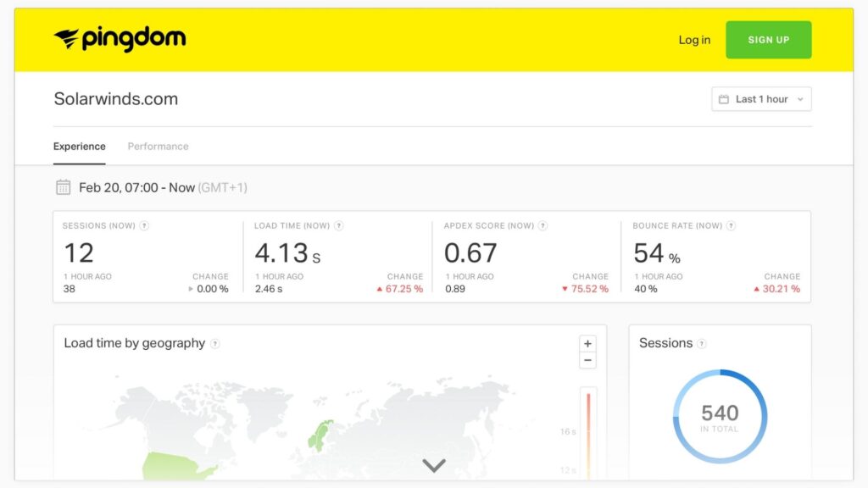
Task: Click the 2.46 s one hour ago value
Action: (x=269, y=289)
